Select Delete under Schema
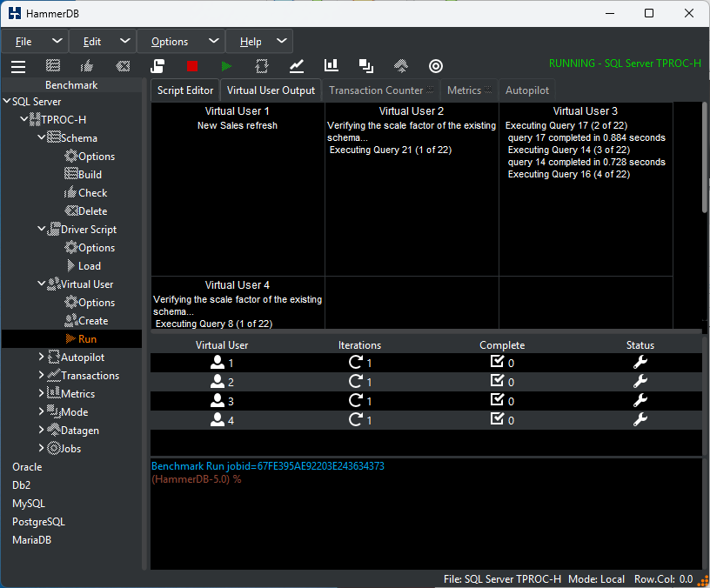Image resolution: width=710 pixels, height=588 pixels. (x=86, y=211)
